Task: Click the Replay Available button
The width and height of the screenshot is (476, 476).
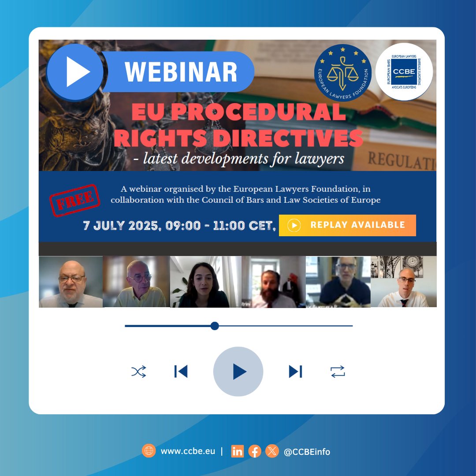Action: click(x=347, y=225)
